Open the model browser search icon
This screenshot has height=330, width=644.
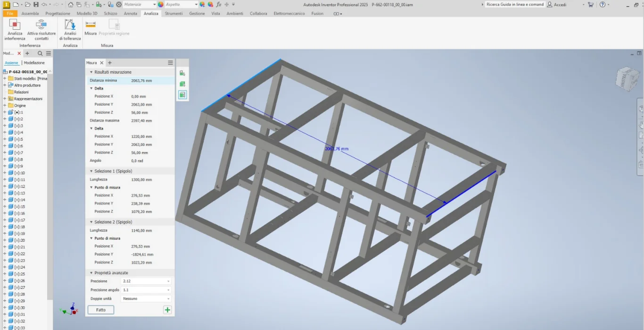pos(40,53)
